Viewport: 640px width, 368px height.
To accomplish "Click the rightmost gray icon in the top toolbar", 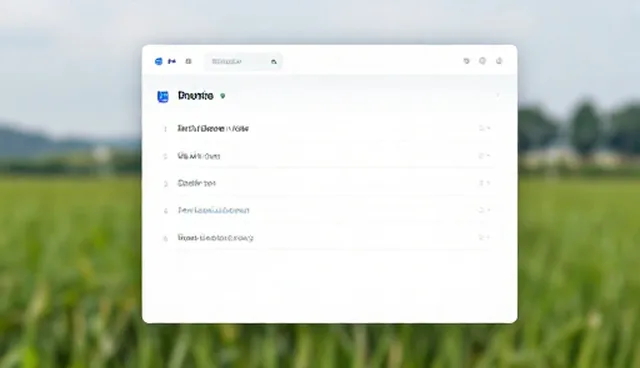I will [x=499, y=61].
